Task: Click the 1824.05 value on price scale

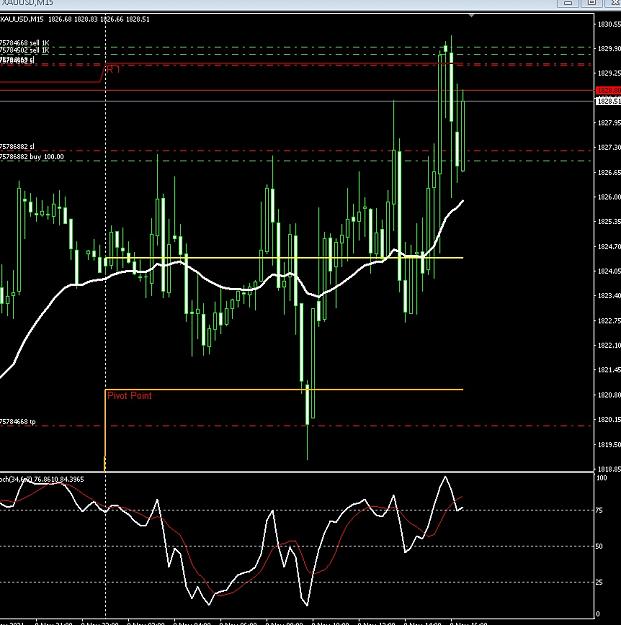Action: (x=609, y=271)
